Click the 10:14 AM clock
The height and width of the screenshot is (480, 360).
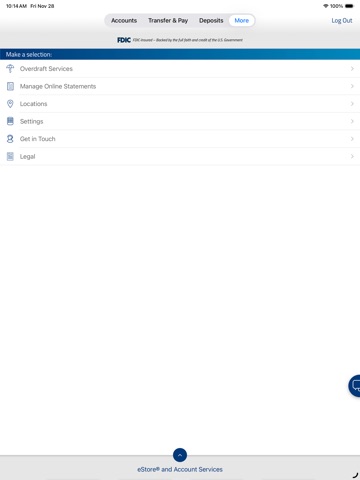(x=16, y=6)
